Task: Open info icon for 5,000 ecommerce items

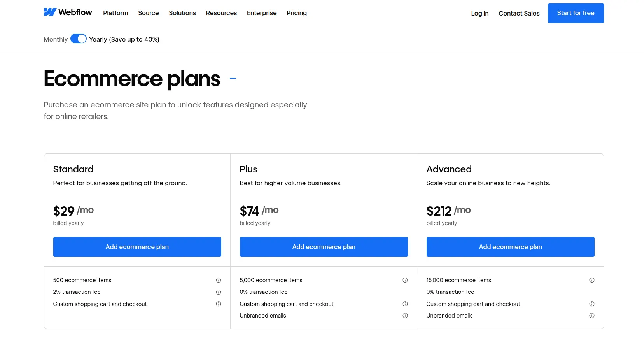Action: (x=405, y=280)
